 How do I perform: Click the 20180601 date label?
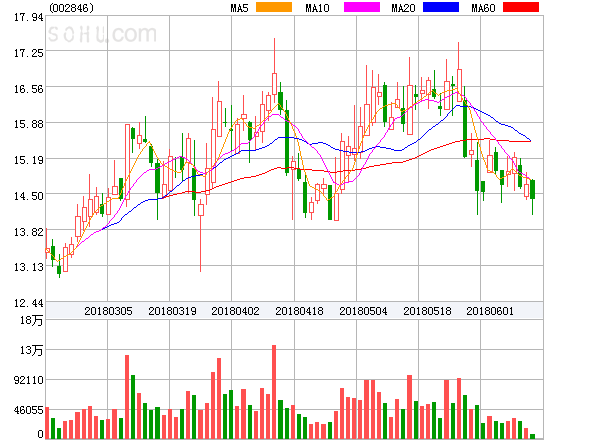pyautogui.click(x=490, y=311)
